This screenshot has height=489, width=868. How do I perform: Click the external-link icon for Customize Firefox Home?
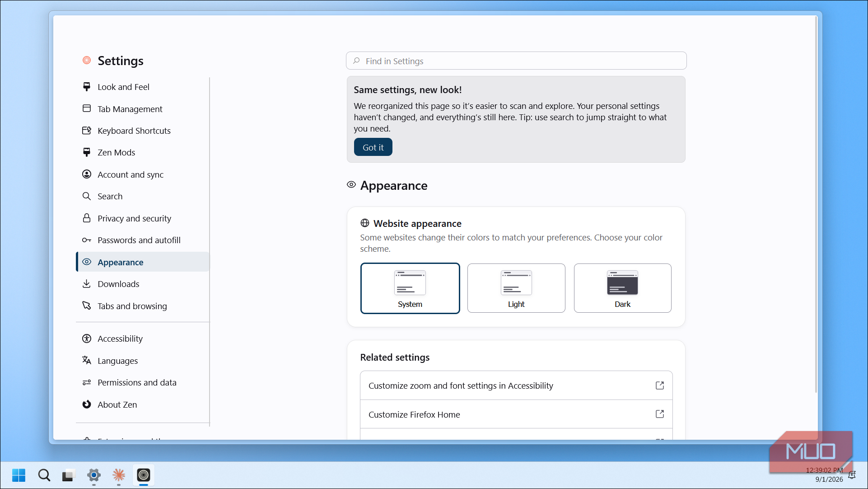tap(660, 414)
